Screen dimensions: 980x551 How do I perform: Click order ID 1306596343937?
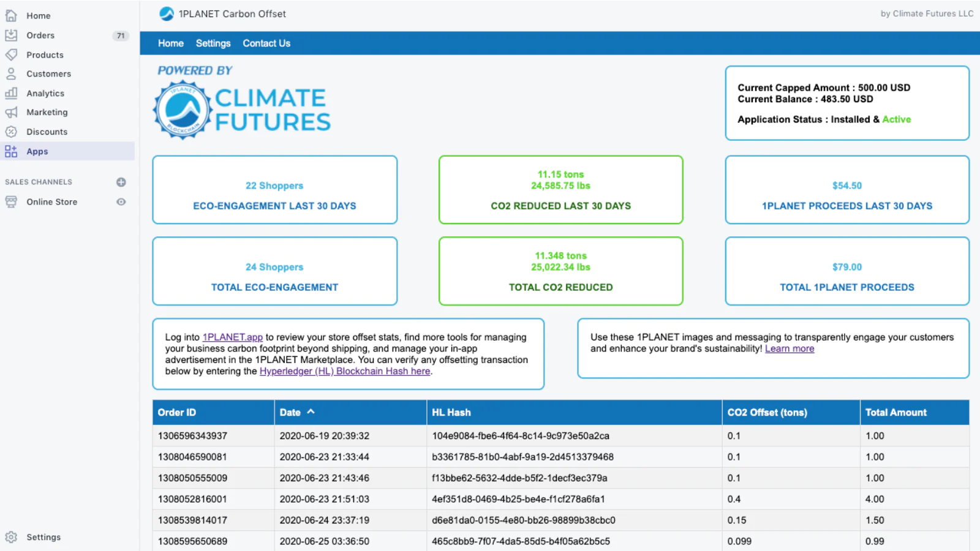click(192, 436)
